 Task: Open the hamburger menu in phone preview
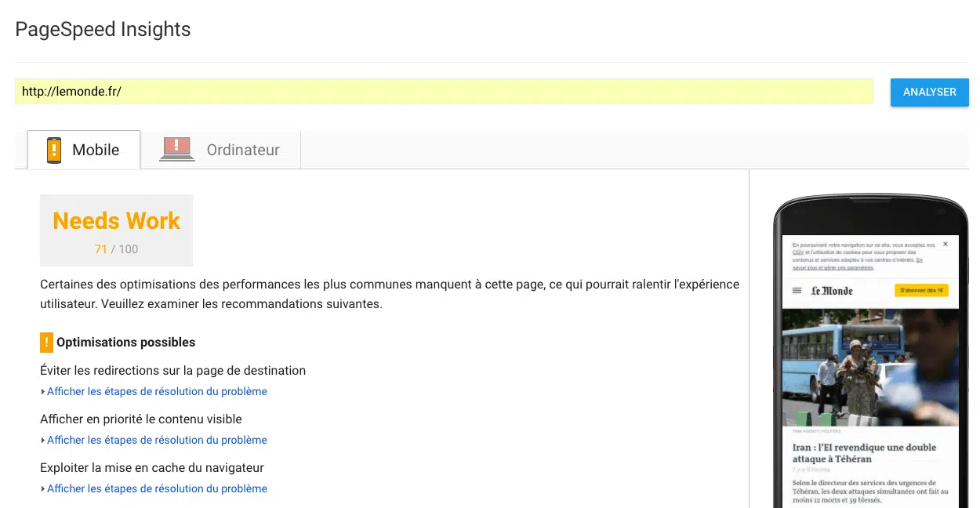(797, 291)
